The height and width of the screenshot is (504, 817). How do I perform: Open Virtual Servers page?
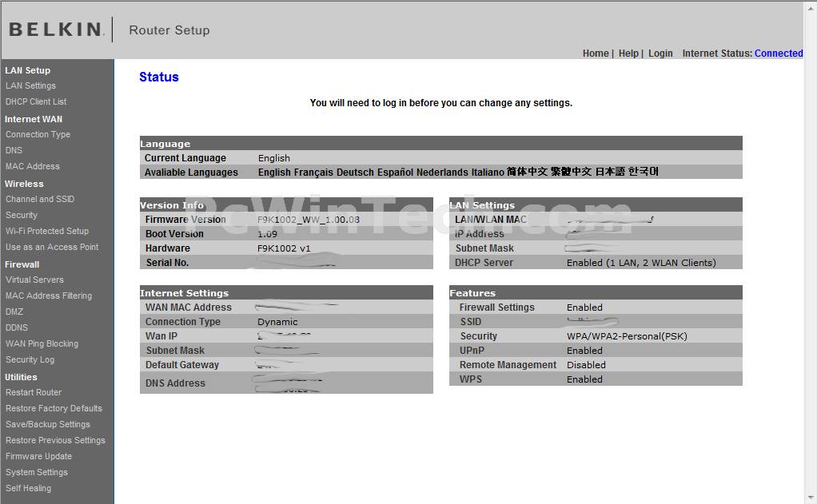tap(35, 280)
